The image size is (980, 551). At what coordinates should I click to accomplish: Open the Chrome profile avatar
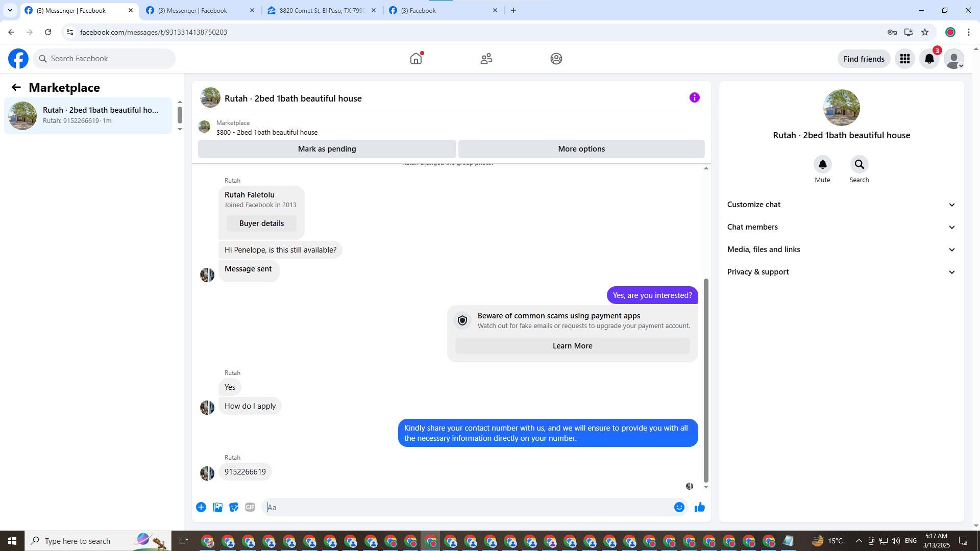[x=950, y=32]
